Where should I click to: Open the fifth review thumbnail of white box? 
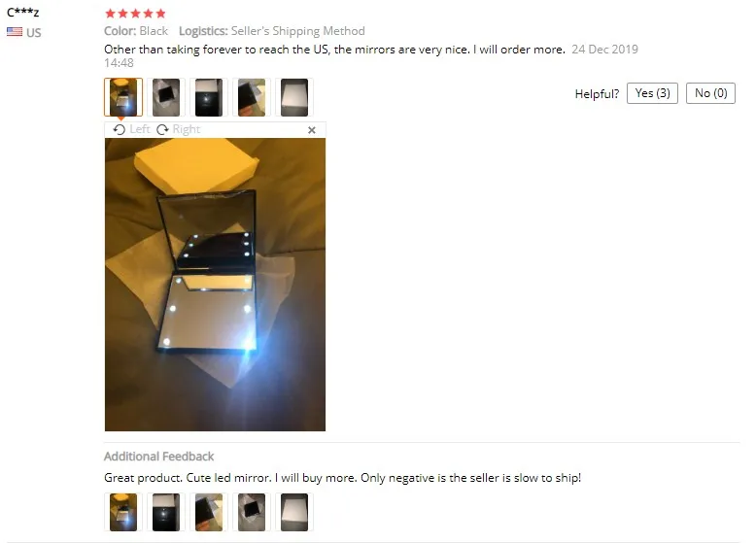click(294, 97)
